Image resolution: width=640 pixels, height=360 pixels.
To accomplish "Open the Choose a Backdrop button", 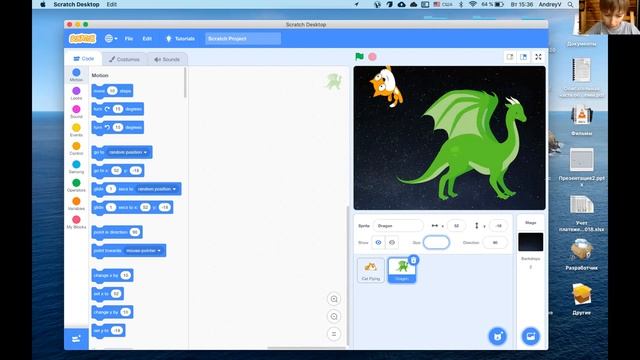I will coord(531,336).
